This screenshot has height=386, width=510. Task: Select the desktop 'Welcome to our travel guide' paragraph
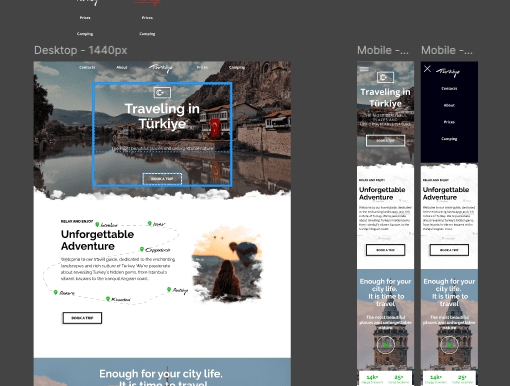118,269
